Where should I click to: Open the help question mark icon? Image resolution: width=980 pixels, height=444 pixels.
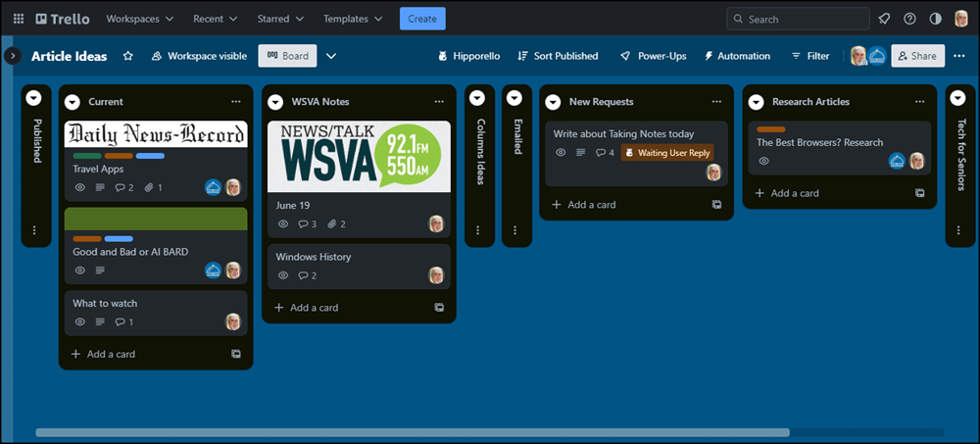point(910,19)
